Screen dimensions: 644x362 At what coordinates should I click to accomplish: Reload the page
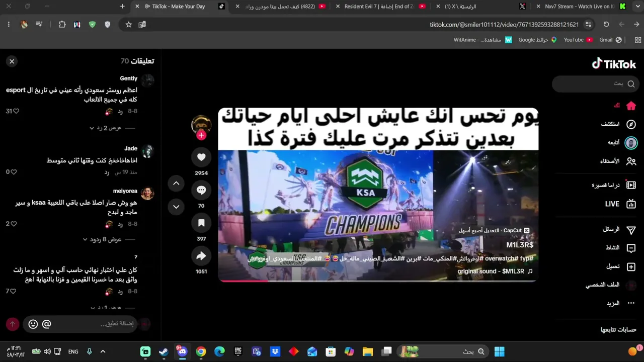pos(606,25)
